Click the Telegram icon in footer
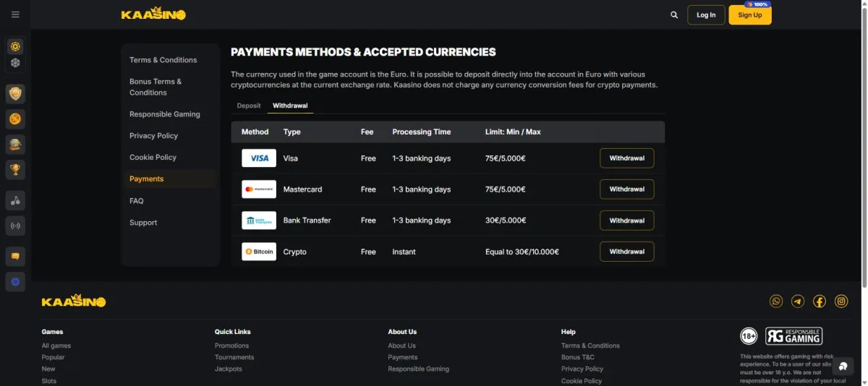 pos(798,301)
